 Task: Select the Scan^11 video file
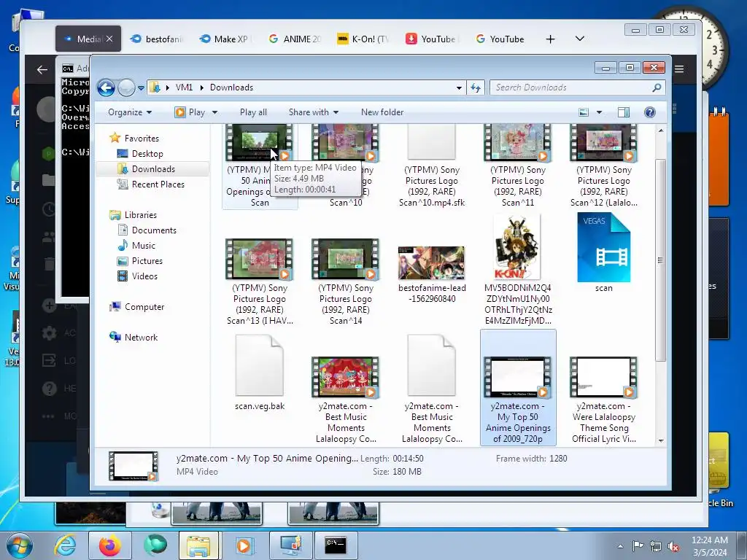[x=518, y=165]
